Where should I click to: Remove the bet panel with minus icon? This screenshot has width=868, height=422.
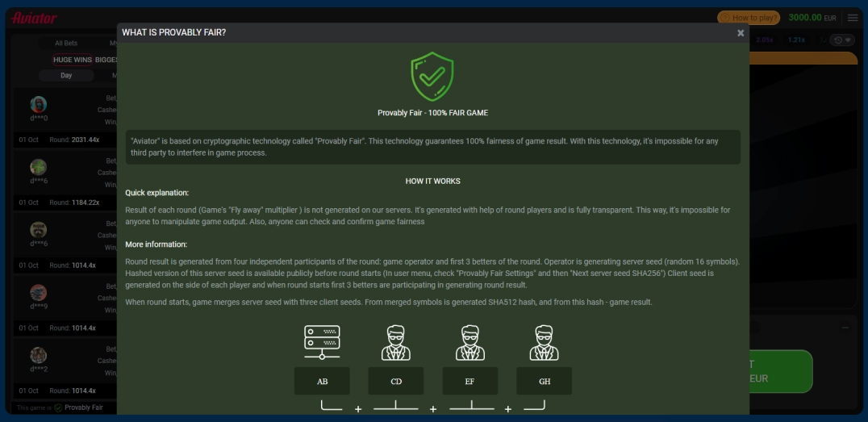845,328
